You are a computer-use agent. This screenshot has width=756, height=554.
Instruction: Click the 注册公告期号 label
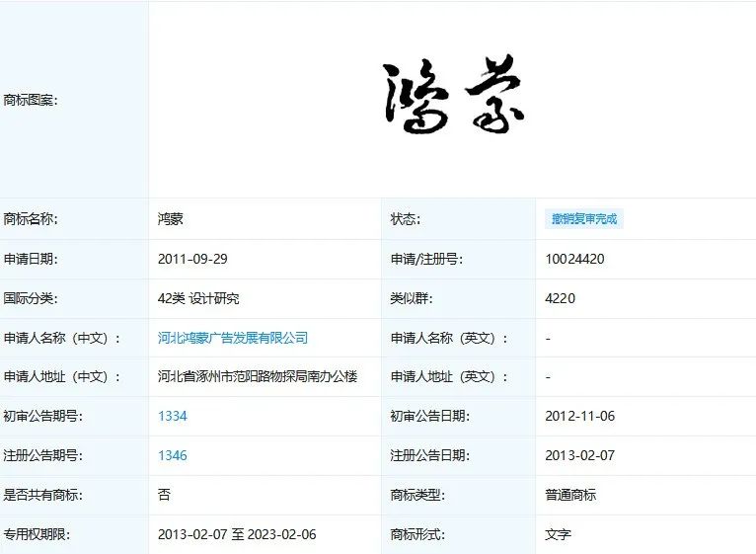coord(42,455)
